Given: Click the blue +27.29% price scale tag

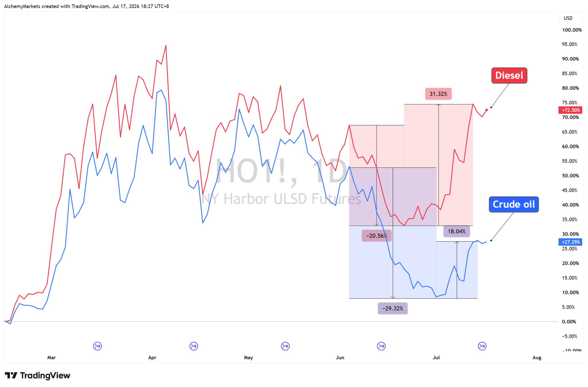Looking at the screenshot, I should (570, 242).
